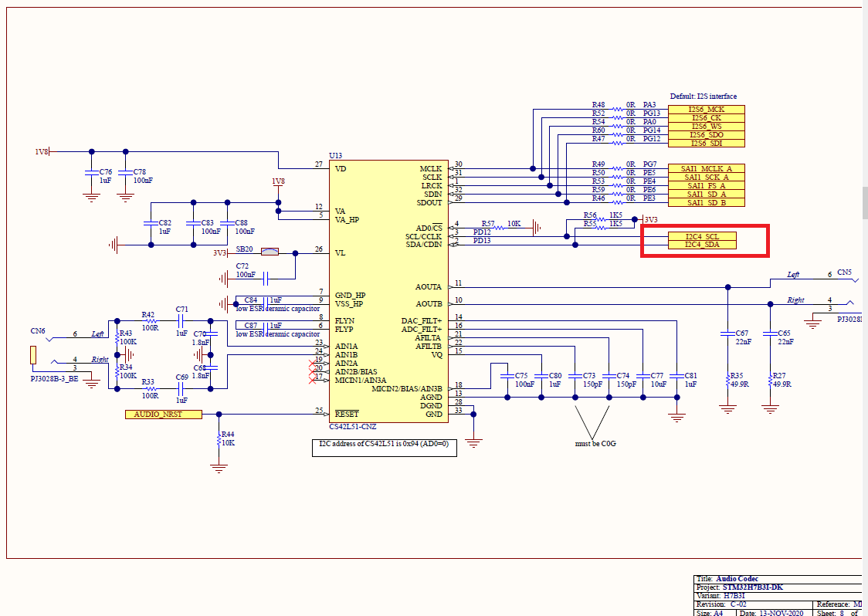Click the I2S6_SDI net label
The width and height of the screenshot is (868, 616).
click(708, 143)
